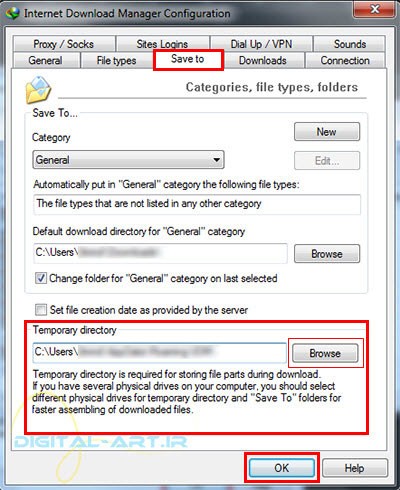Image resolution: width=400 pixels, height=490 pixels.
Task: Close the configuration dialog window
Action: pyautogui.click(x=375, y=9)
